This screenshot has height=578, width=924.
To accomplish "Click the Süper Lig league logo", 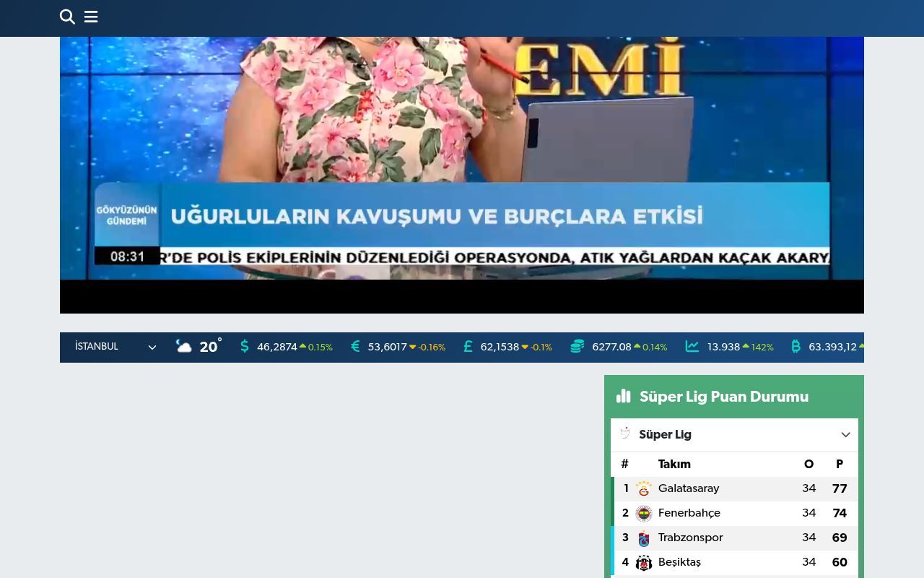I will pyautogui.click(x=625, y=433).
